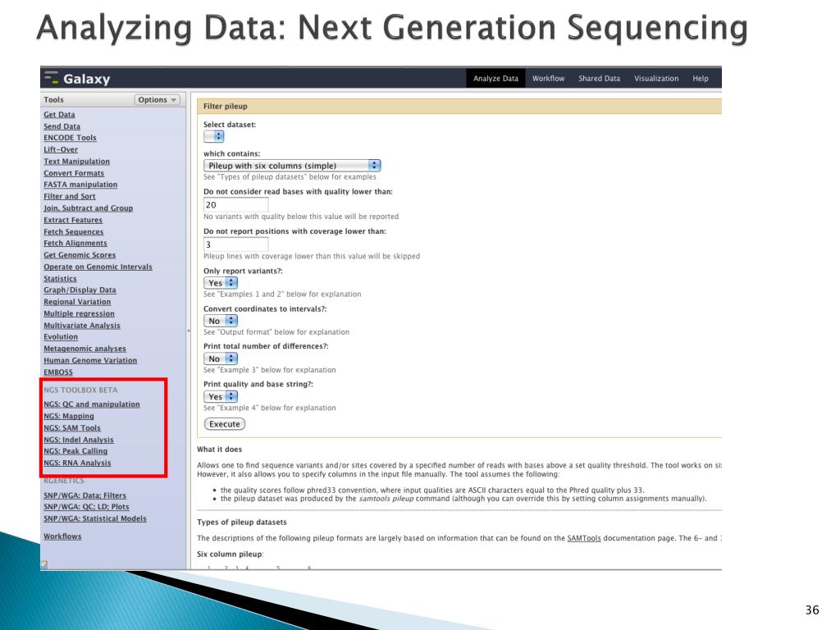Click the coverage threshold field showing 3
The height and width of the screenshot is (630, 840).
235,244
